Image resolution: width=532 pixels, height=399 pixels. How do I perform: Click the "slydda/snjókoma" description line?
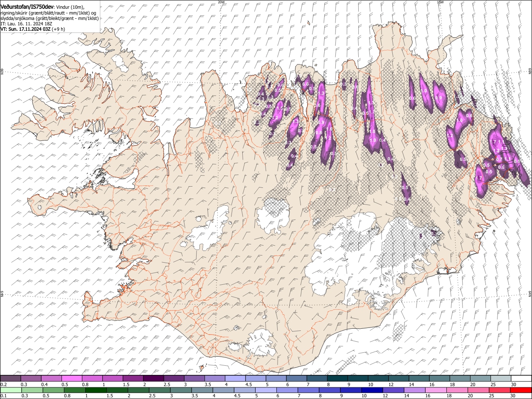(x=49, y=18)
